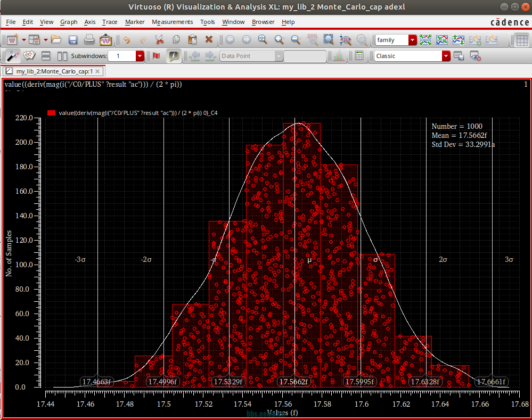Click the 17.5995f marker label
This screenshot has height=420, width=532.
tap(359, 382)
